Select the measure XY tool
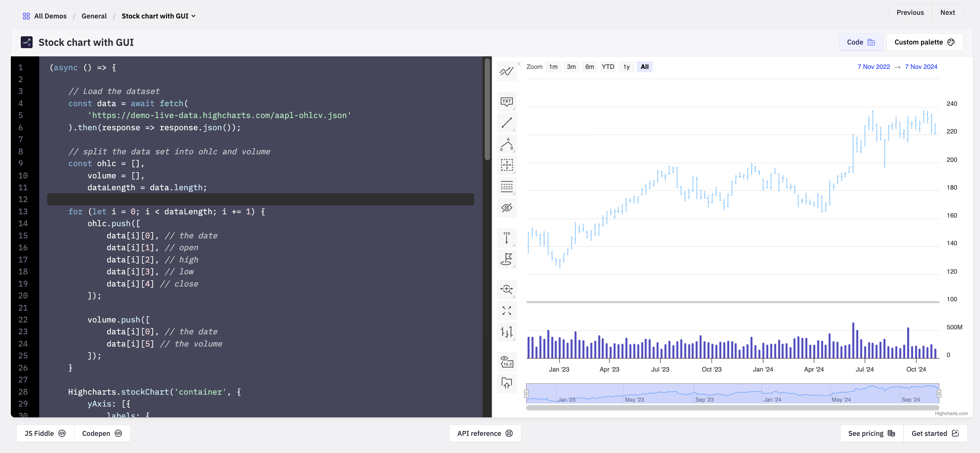 (x=506, y=165)
